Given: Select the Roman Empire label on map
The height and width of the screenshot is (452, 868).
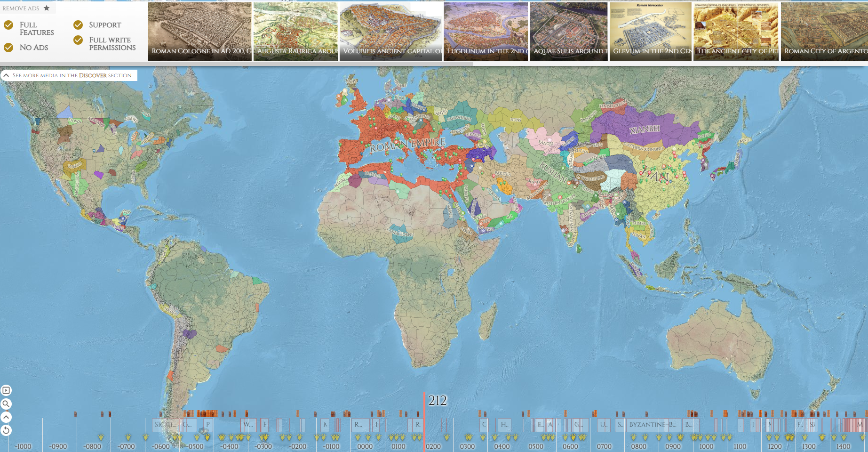Looking at the screenshot, I should [407, 145].
